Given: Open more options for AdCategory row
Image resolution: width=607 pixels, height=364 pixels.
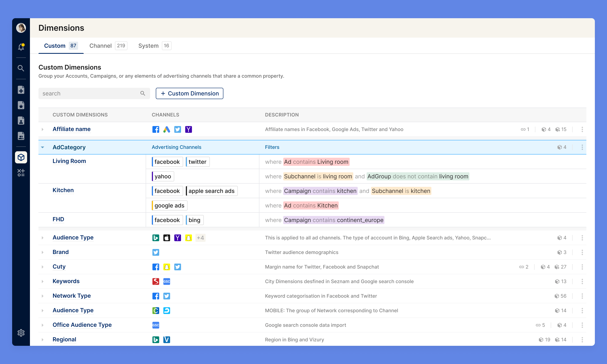Looking at the screenshot, I should (x=582, y=147).
